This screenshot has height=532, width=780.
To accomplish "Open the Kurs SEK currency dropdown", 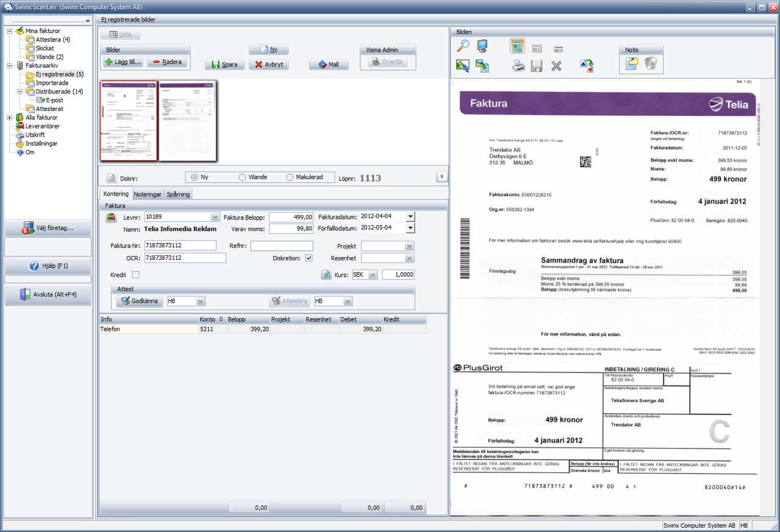I will (x=373, y=275).
